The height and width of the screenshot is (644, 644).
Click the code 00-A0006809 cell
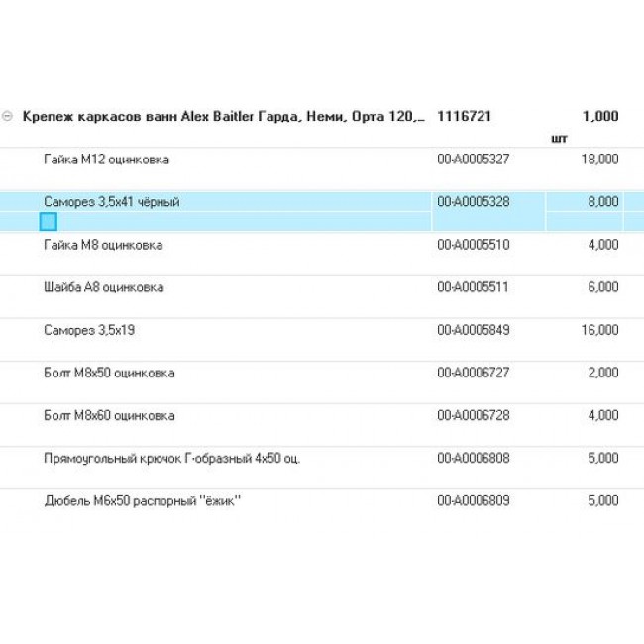tap(474, 501)
